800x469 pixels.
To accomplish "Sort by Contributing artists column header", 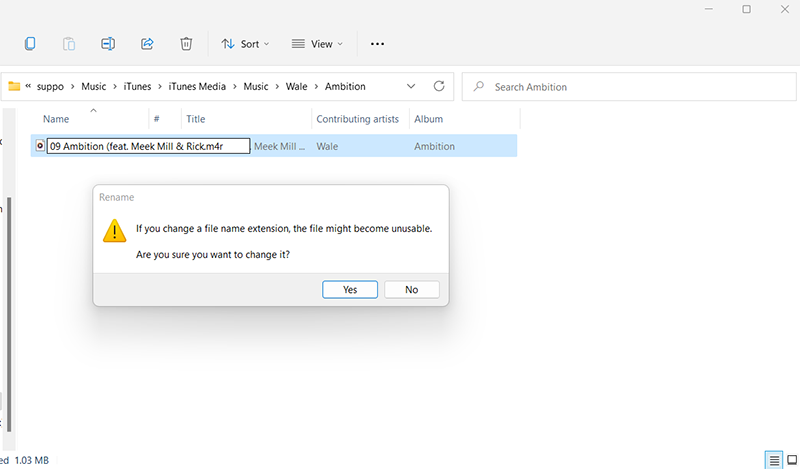I will tap(357, 119).
